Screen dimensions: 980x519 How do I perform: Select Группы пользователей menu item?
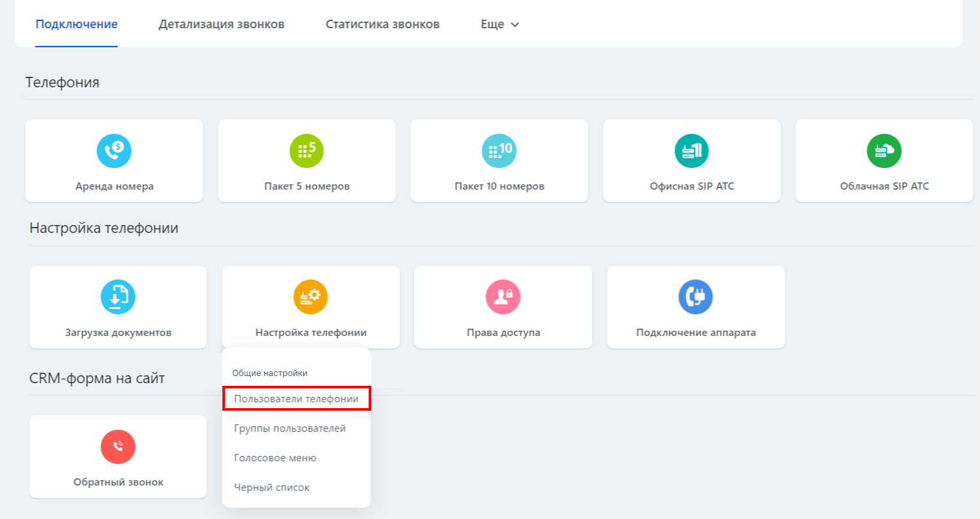(x=290, y=428)
